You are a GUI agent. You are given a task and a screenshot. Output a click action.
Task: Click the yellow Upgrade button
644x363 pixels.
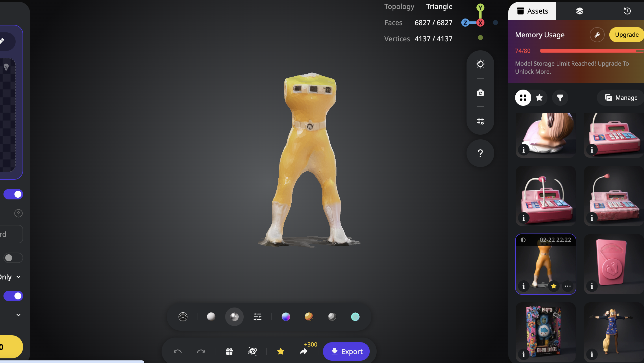point(626,35)
